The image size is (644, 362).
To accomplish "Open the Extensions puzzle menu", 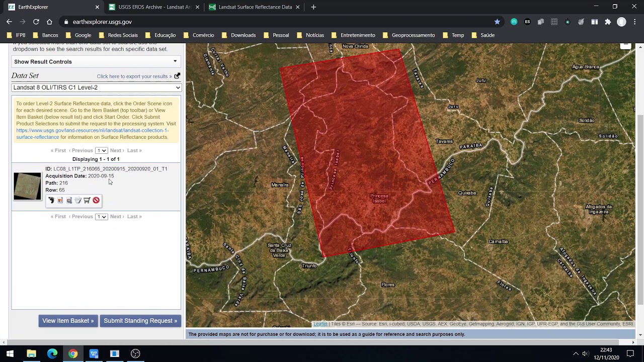I will click(608, 22).
